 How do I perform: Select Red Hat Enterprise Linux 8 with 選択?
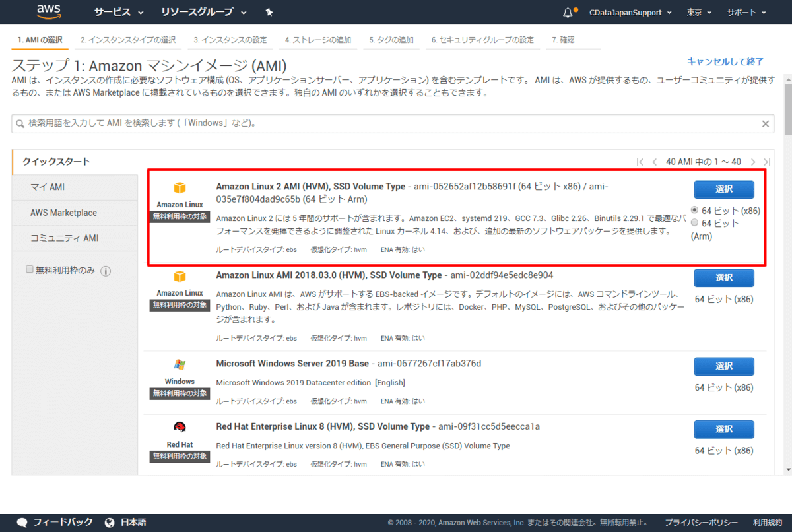(x=723, y=430)
